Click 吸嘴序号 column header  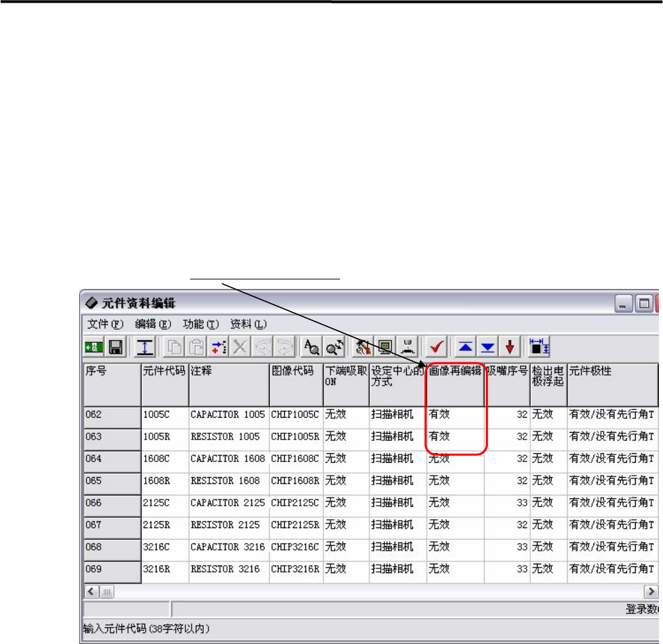click(507, 384)
